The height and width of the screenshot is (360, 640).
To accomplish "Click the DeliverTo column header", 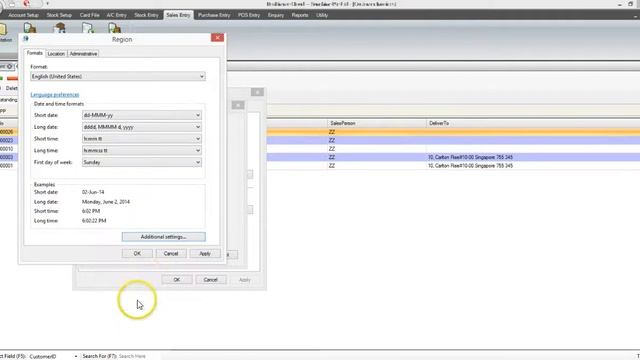I will click(533, 123).
